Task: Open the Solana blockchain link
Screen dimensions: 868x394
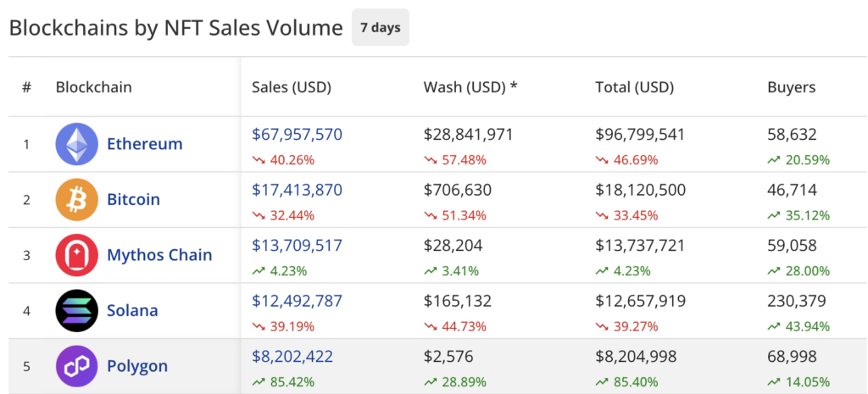Action: [x=132, y=310]
